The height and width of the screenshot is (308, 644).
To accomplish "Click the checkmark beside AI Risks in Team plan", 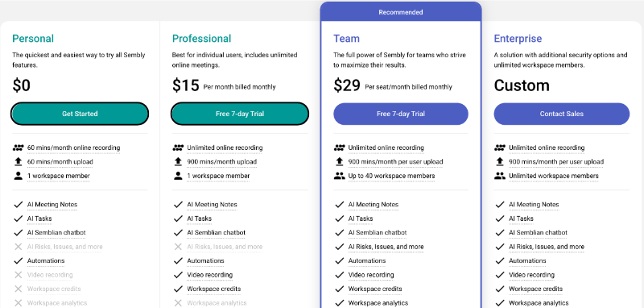I will [x=339, y=247].
